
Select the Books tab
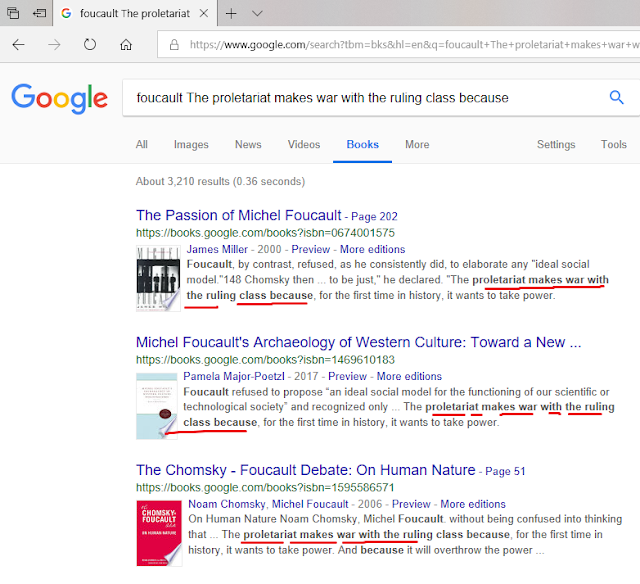point(362,144)
